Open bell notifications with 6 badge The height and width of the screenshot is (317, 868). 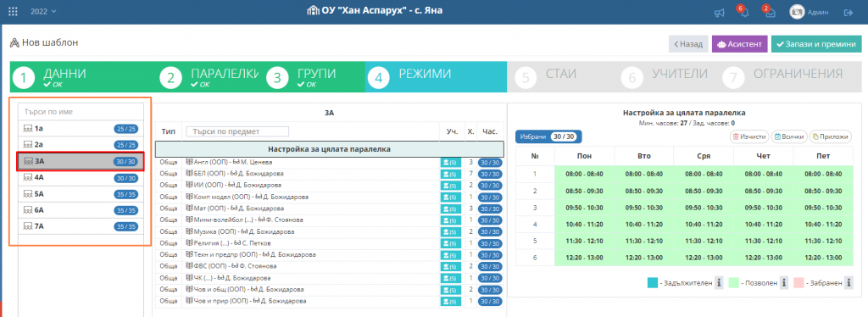tap(743, 12)
